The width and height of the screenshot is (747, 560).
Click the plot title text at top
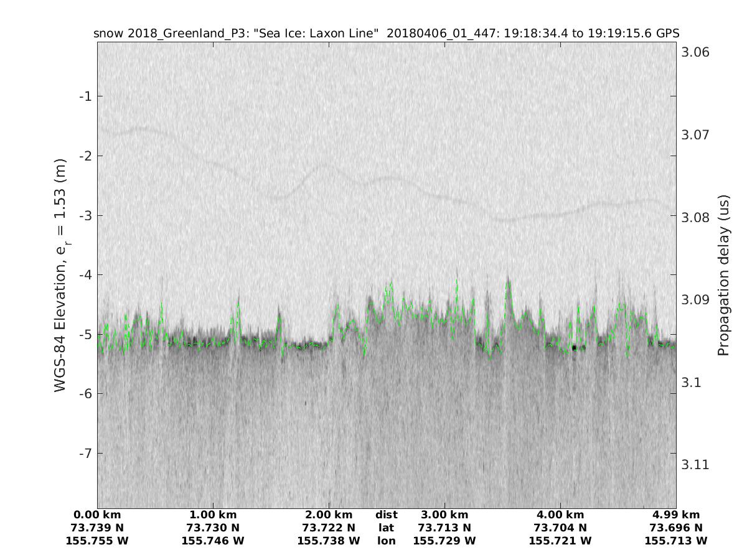point(386,33)
